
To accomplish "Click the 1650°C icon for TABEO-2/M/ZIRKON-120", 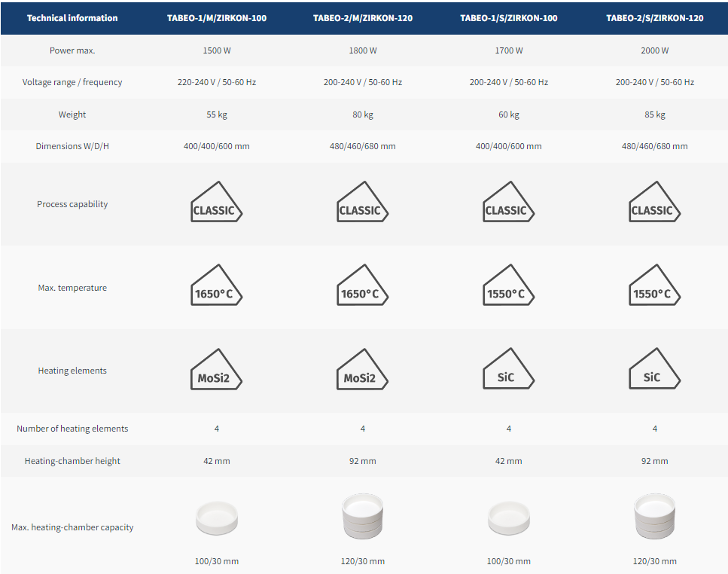I will click(363, 285).
